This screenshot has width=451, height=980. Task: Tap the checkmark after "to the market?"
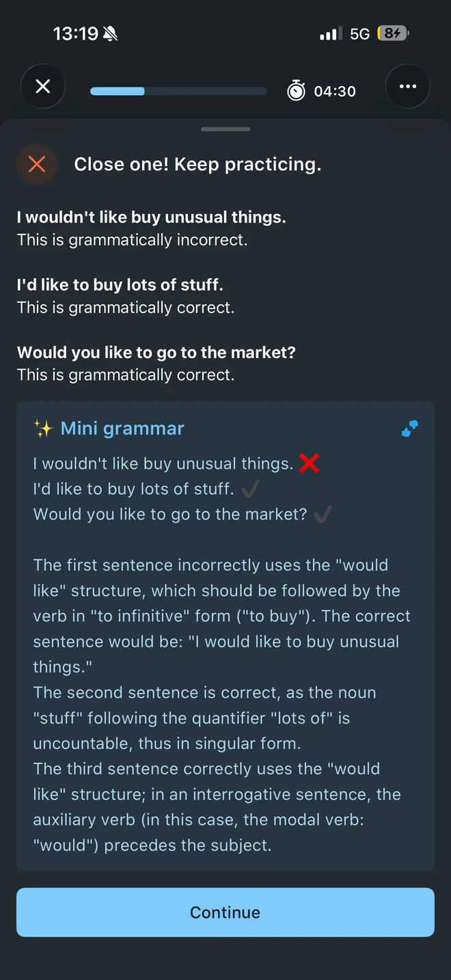(323, 515)
